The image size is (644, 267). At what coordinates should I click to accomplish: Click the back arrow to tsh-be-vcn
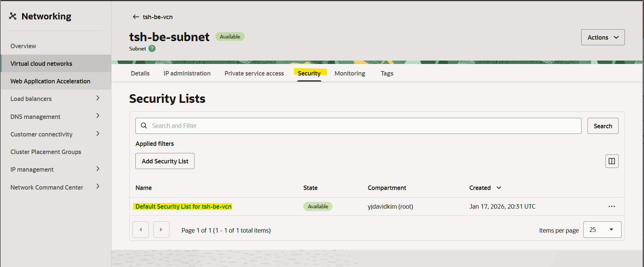pos(136,17)
